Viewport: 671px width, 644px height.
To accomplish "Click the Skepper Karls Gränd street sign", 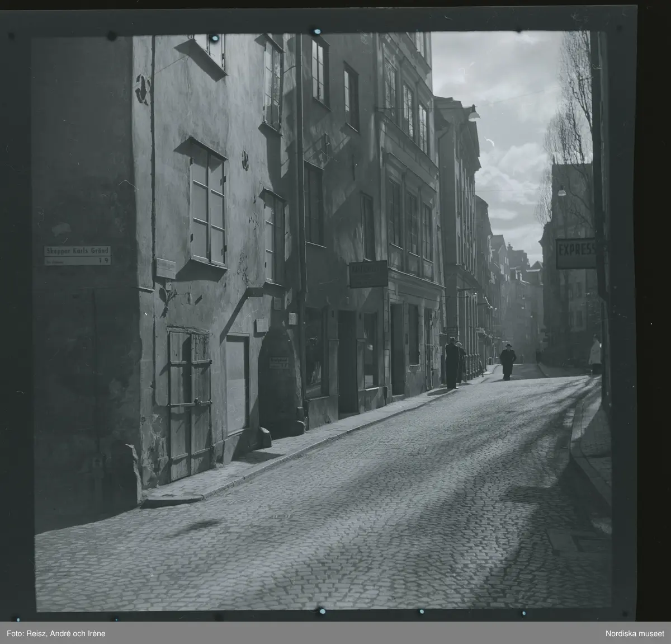I will point(78,255).
